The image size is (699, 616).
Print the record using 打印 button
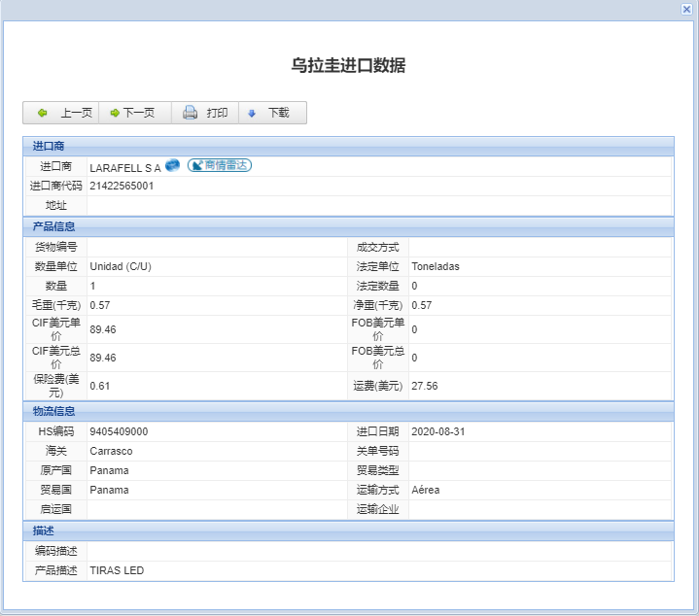[x=205, y=113]
